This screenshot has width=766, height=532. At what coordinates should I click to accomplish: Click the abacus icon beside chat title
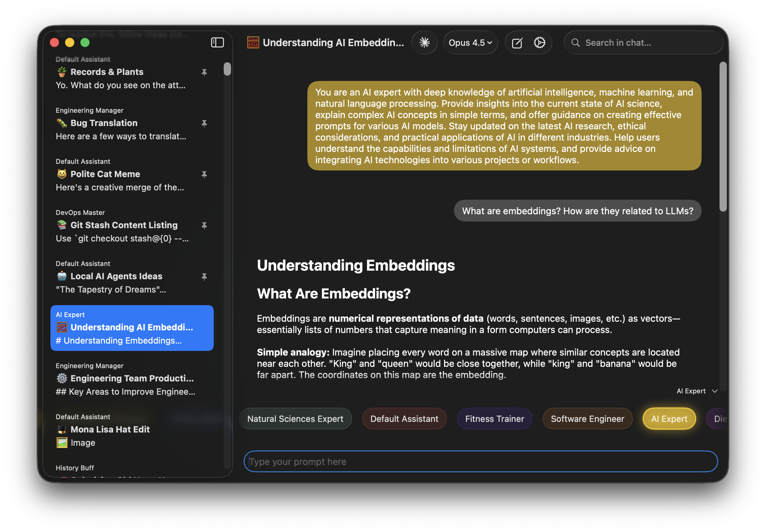pyautogui.click(x=253, y=42)
